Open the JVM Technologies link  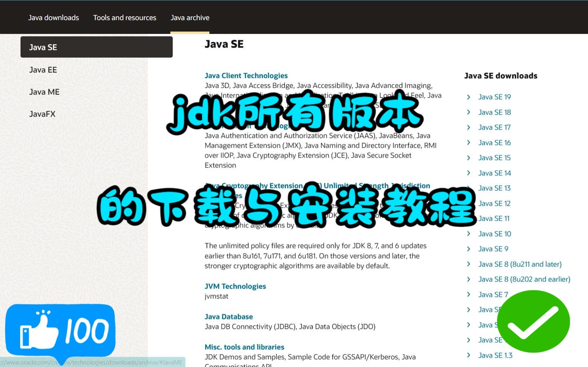tap(235, 286)
